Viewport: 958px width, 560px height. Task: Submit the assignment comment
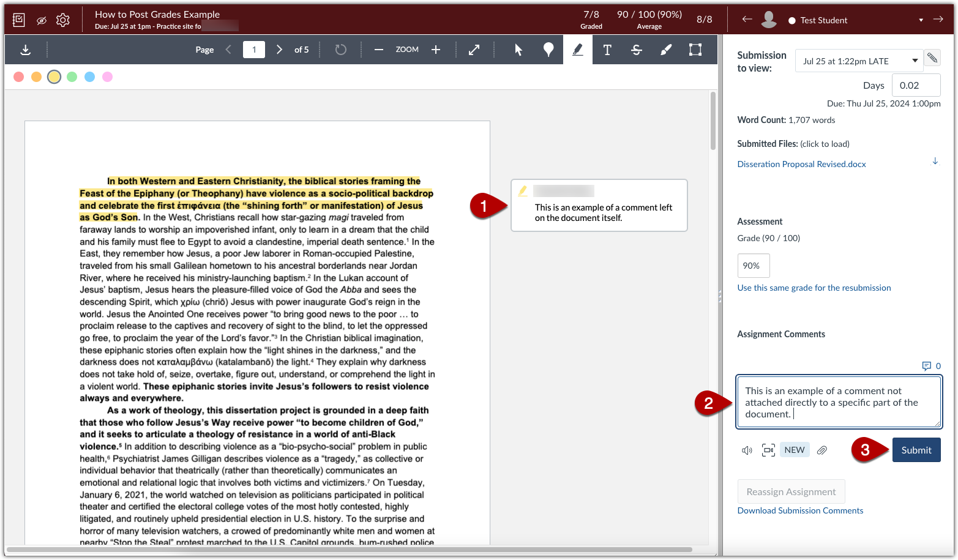916,450
